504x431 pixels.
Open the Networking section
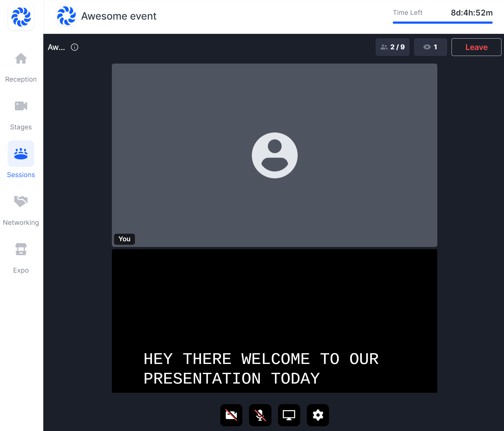pos(21,211)
